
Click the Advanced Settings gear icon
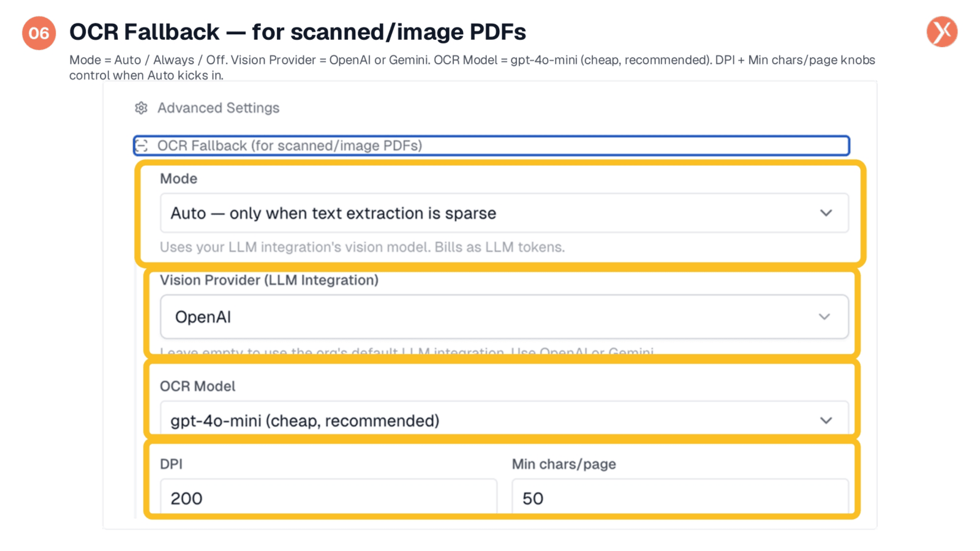(x=141, y=108)
